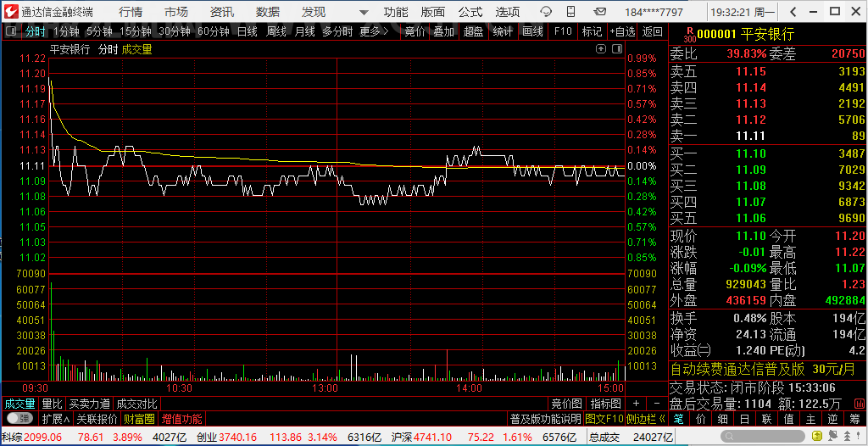Click the refresh/sync icon in title bar
The height and width of the screenshot is (446, 868).
[x=546, y=12]
